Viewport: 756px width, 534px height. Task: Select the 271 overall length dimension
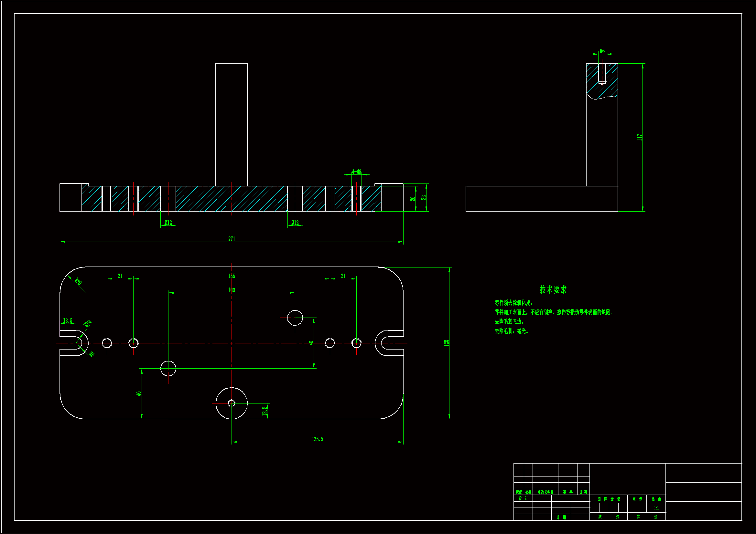click(232, 239)
